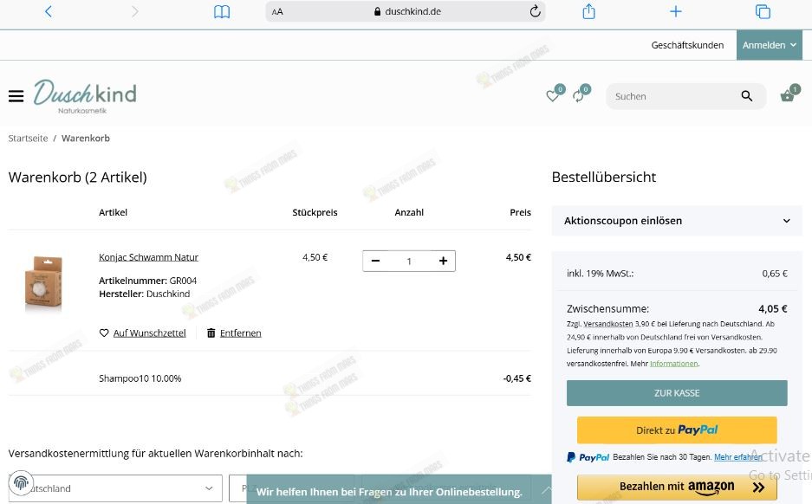Expand the Anmelden dropdown
Image resolution: width=812 pixels, height=504 pixels.
[769, 45]
